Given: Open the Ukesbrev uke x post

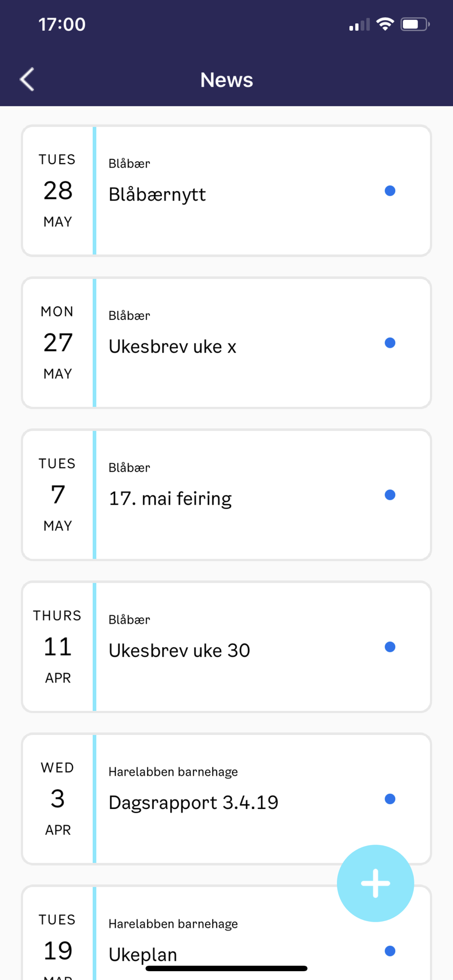Looking at the screenshot, I should pyautogui.click(x=226, y=343).
